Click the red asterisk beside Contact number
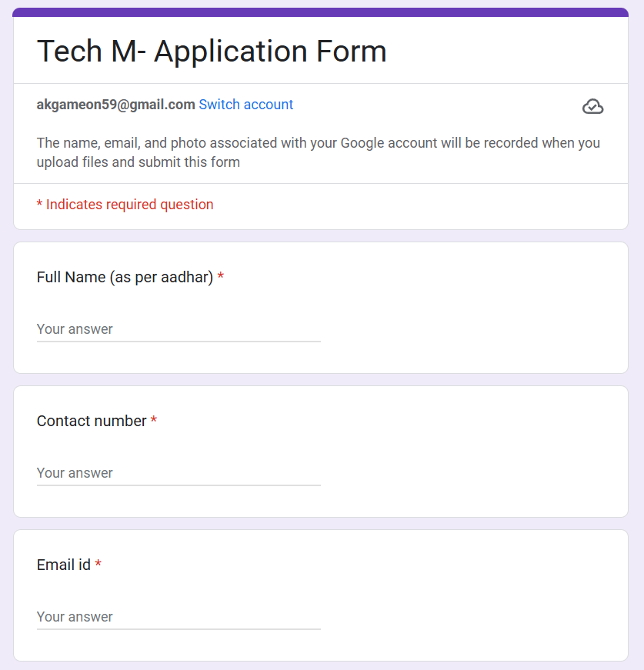Image resolution: width=644 pixels, height=670 pixels. [154, 421]
